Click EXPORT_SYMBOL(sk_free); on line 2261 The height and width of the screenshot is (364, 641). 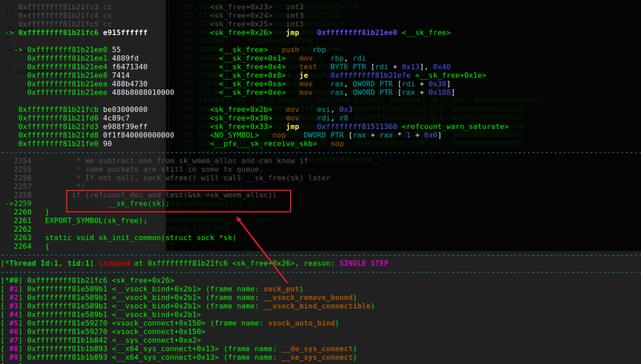click(96, 221)
